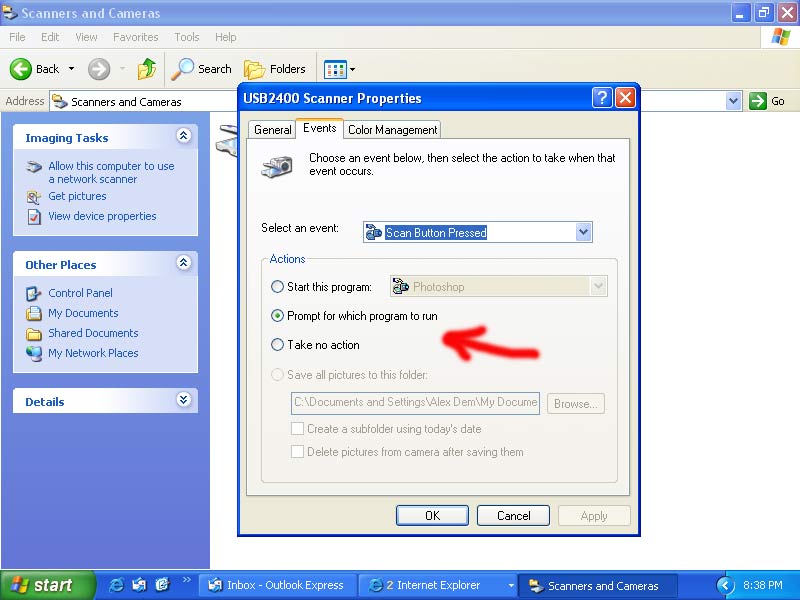
Task: Open the Help menu
Action: pos(226,37)
